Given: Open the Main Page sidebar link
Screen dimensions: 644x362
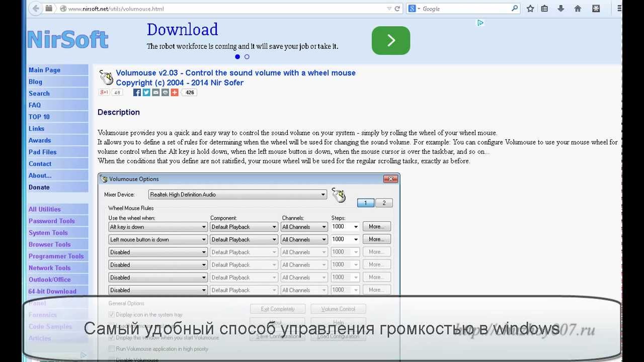Looking at the screenshot, I should pos(44,70).
